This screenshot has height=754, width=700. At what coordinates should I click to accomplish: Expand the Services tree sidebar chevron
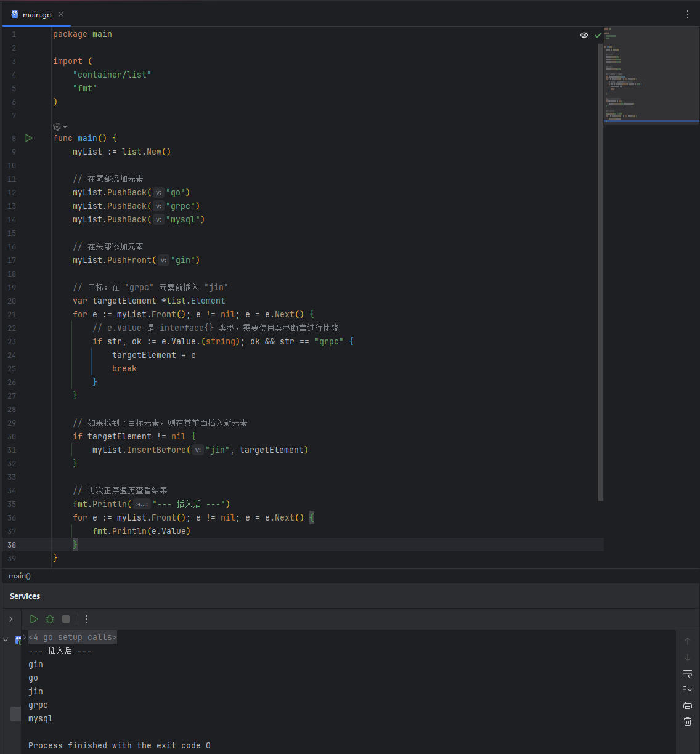11,619
